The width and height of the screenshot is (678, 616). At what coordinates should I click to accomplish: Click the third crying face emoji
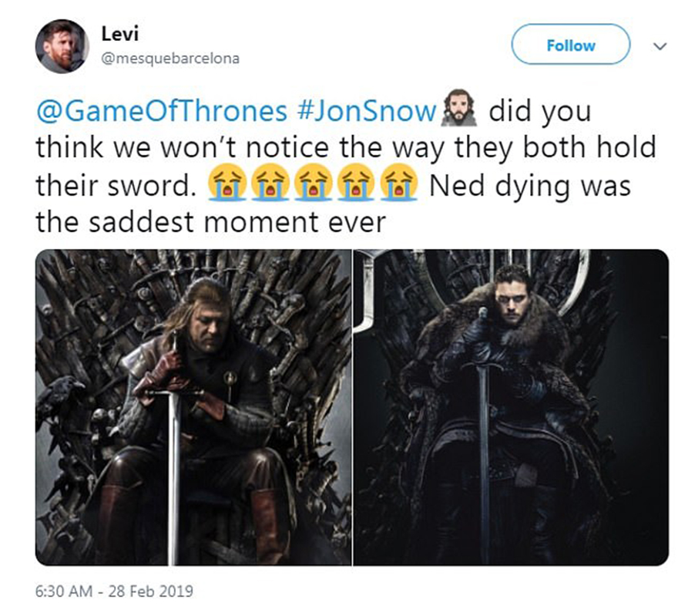(x=308, y=186)
